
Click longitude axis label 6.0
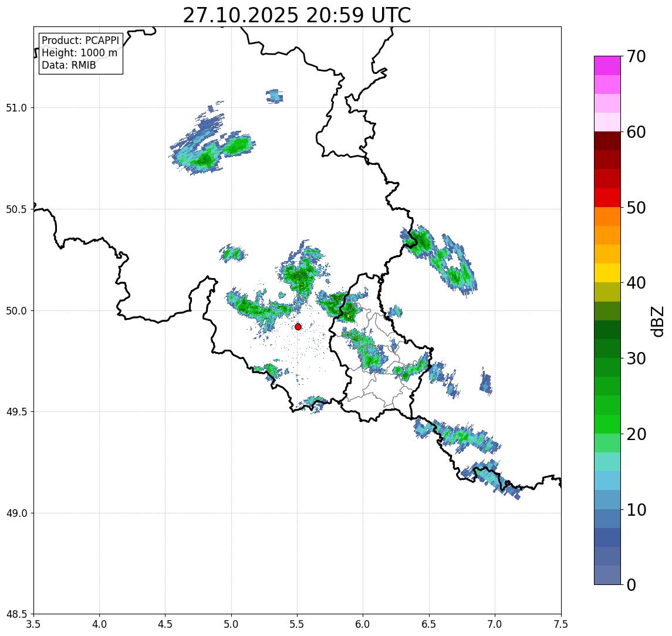coord(363,624)
